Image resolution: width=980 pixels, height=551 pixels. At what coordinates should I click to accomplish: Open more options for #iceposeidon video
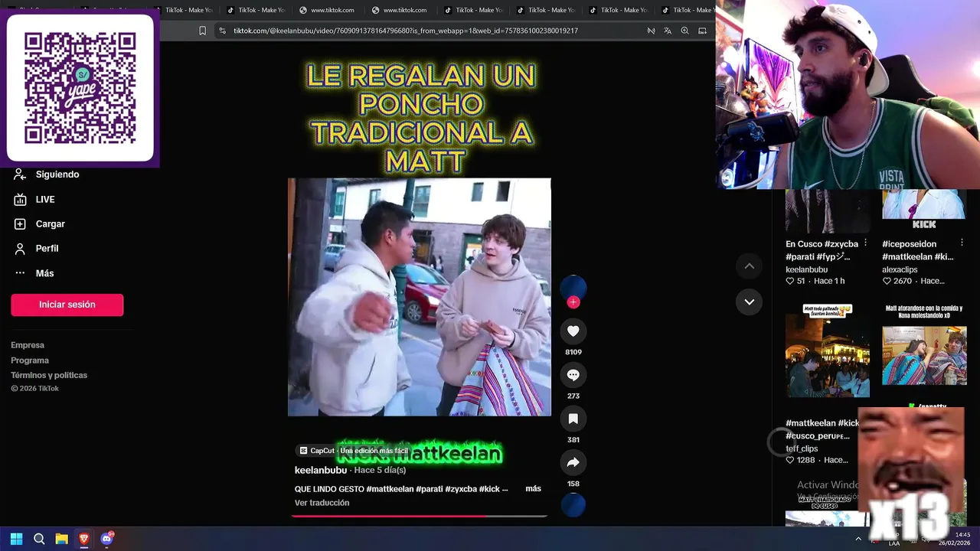(x=962, y=243)
